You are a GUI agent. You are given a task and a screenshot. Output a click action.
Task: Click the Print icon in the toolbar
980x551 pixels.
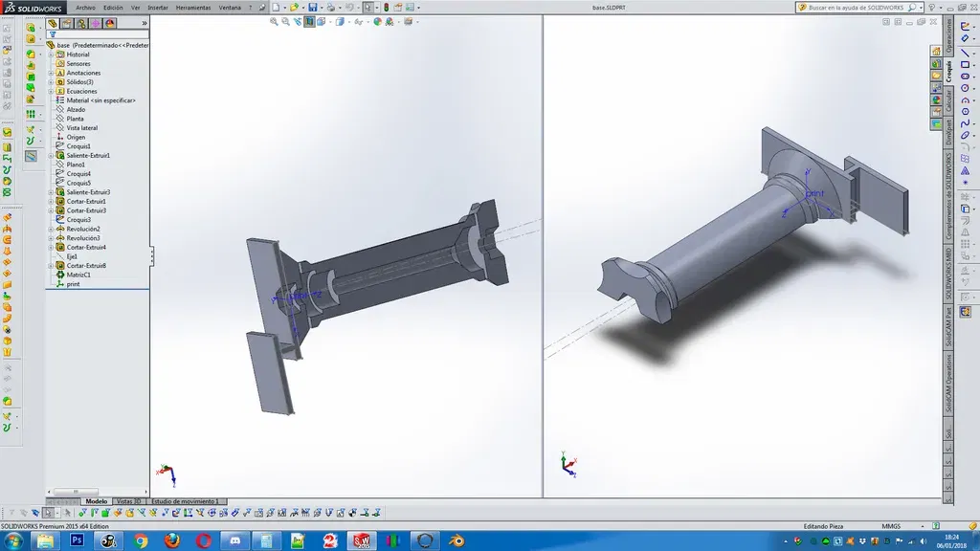[331, 6]
